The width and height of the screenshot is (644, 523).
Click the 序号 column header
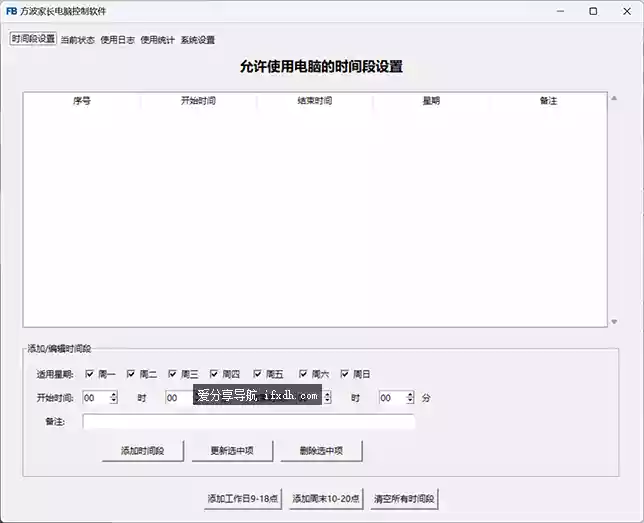[82, 101]
